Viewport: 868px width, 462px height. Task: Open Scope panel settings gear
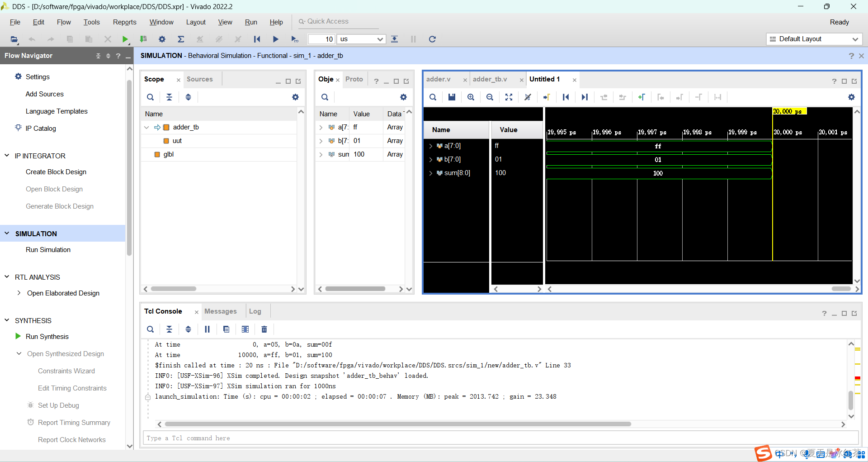pyautogui.click(x=295, y=97)
